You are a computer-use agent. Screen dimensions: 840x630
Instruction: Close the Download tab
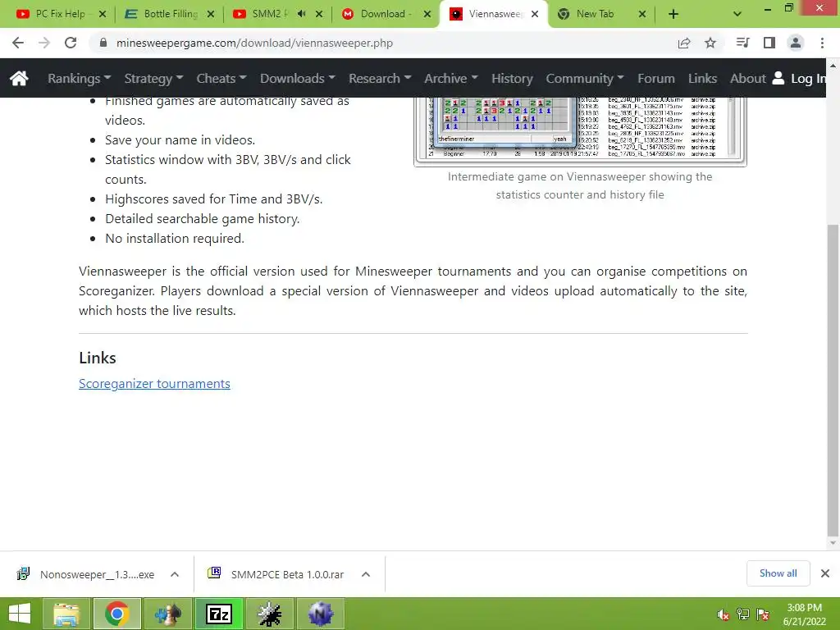pyautogui.click(x=427, y=15)
